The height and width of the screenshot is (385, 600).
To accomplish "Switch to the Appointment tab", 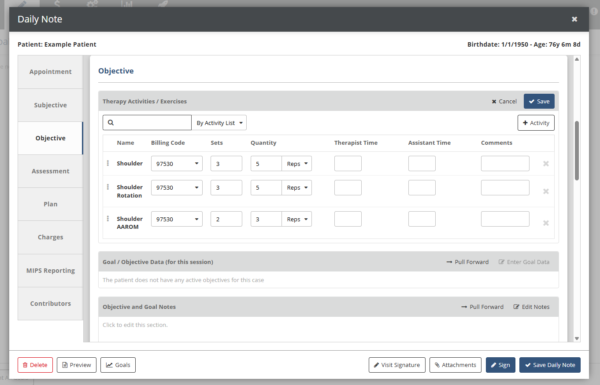I will [50, 72].
